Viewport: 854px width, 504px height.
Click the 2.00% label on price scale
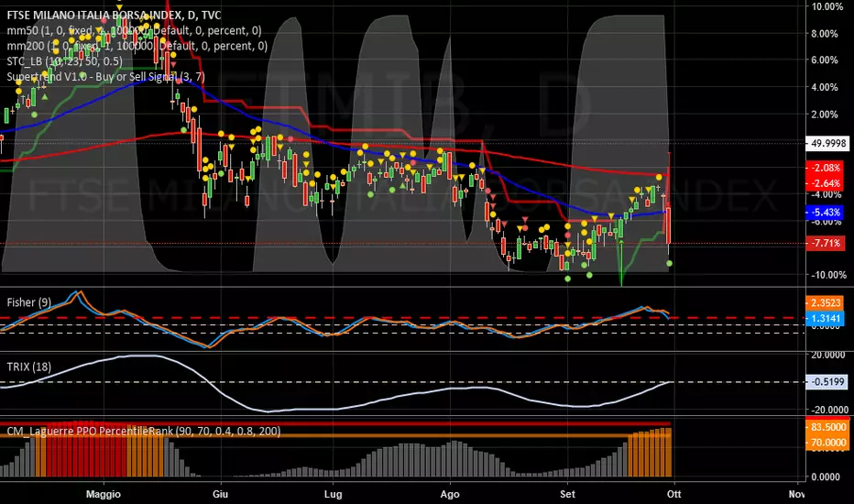click(x=825, y=115)
